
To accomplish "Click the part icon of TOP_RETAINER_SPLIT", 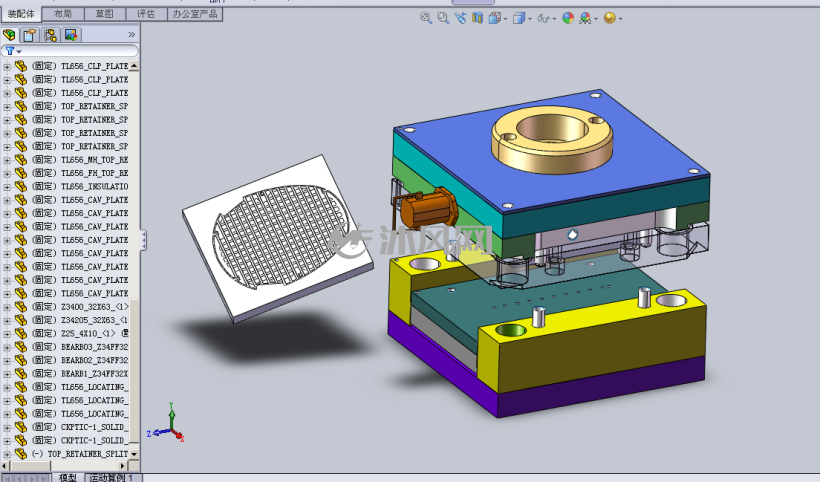I will pyautogui.click(x=21, y=454).
